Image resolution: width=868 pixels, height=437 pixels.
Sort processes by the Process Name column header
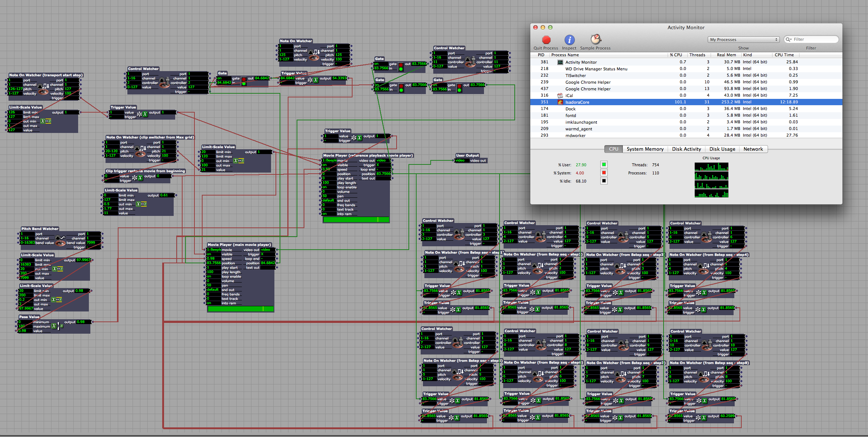pyautogui.click(x=608, y=55)
